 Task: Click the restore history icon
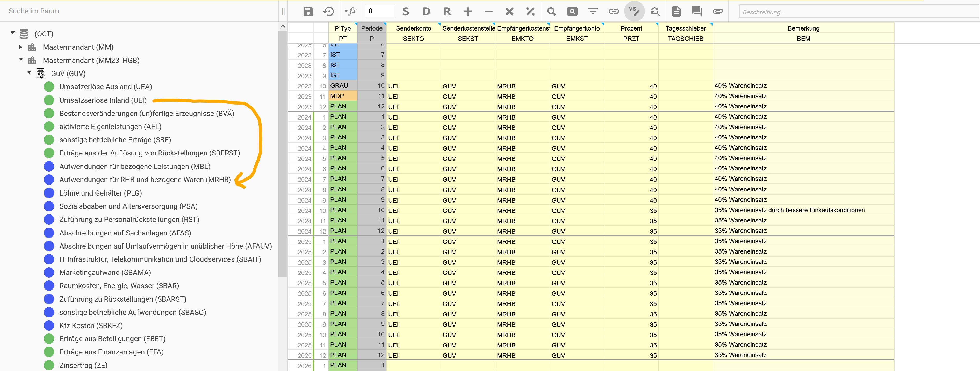pyautogui.click(x=329, y=11)
